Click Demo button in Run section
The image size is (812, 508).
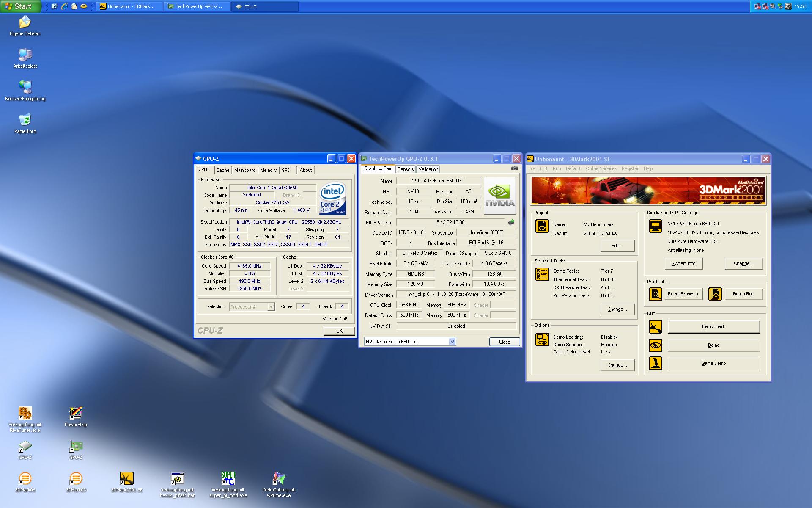pyautogui.click(x=713, y=345)
